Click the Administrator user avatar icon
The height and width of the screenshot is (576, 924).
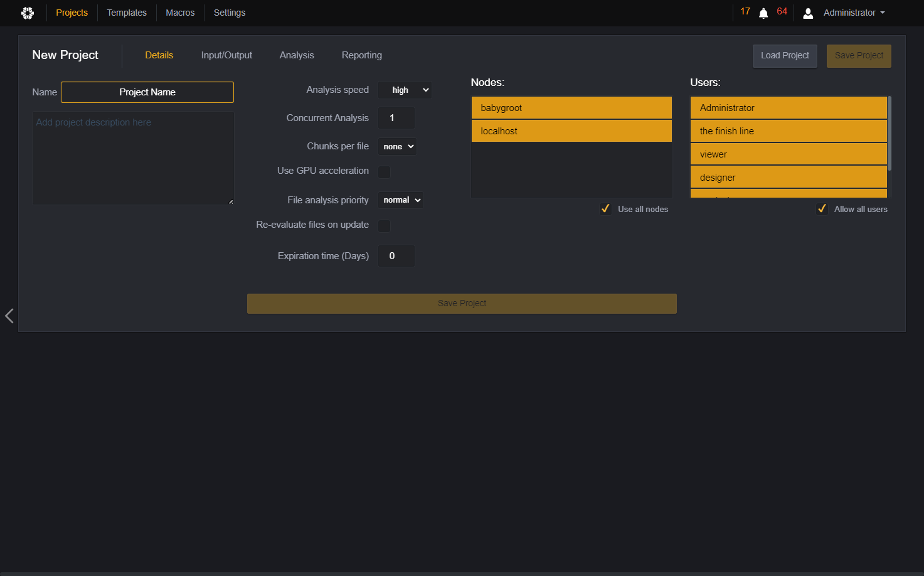(808, 13)
